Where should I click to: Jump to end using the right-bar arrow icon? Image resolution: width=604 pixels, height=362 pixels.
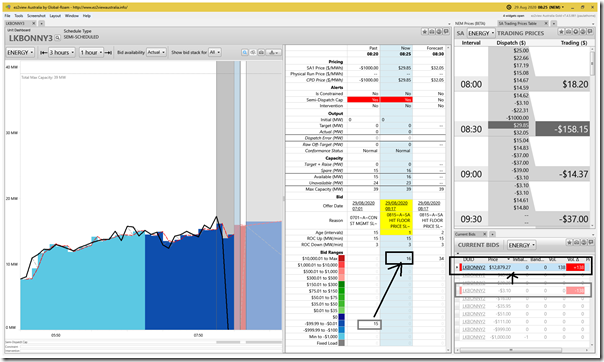tap(109, 52)
